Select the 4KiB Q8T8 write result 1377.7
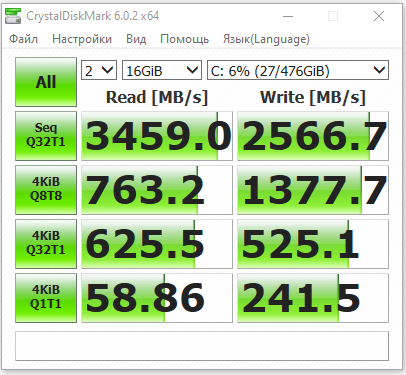Viewport: 406px width, 375px height. point(313,190)
